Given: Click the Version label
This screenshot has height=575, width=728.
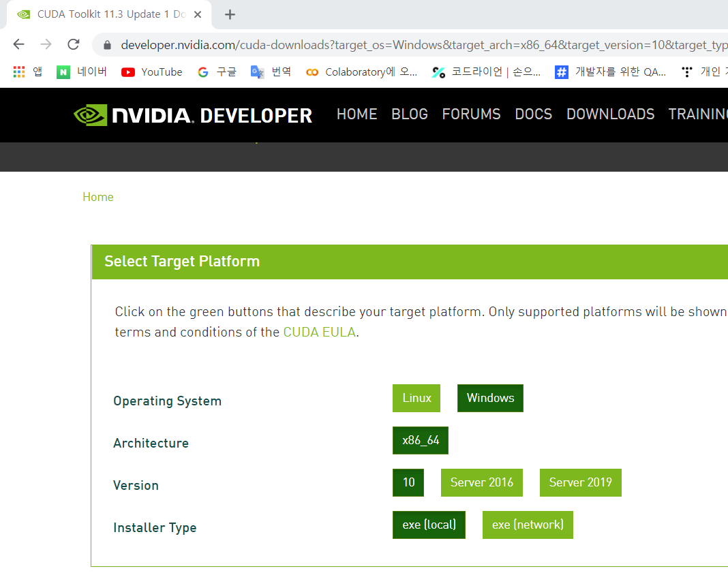Looking at the screenshot, I should pyautogui.click(x=136, y=486).
